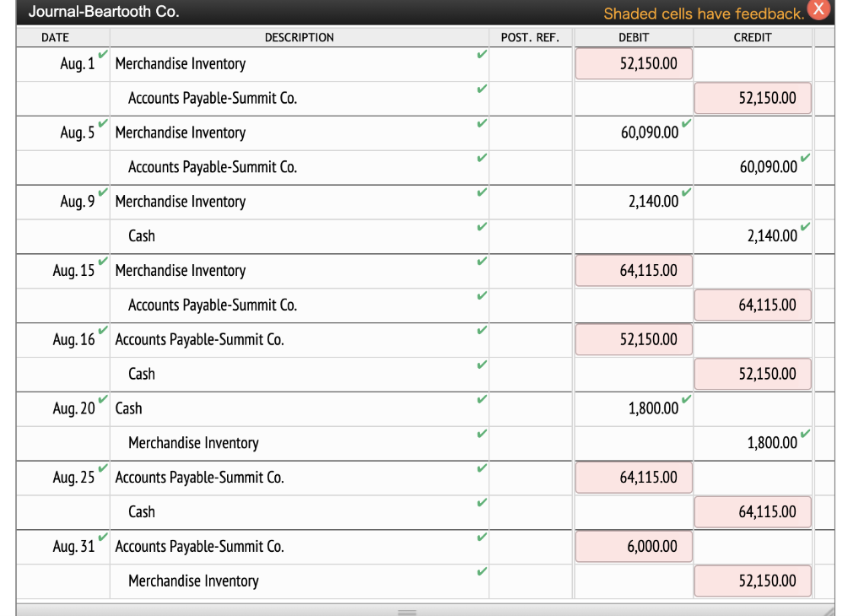This screenshot has height=616, width=864.
Task: Click the Aug. 1 post reference cell
Action: [531, 64]
